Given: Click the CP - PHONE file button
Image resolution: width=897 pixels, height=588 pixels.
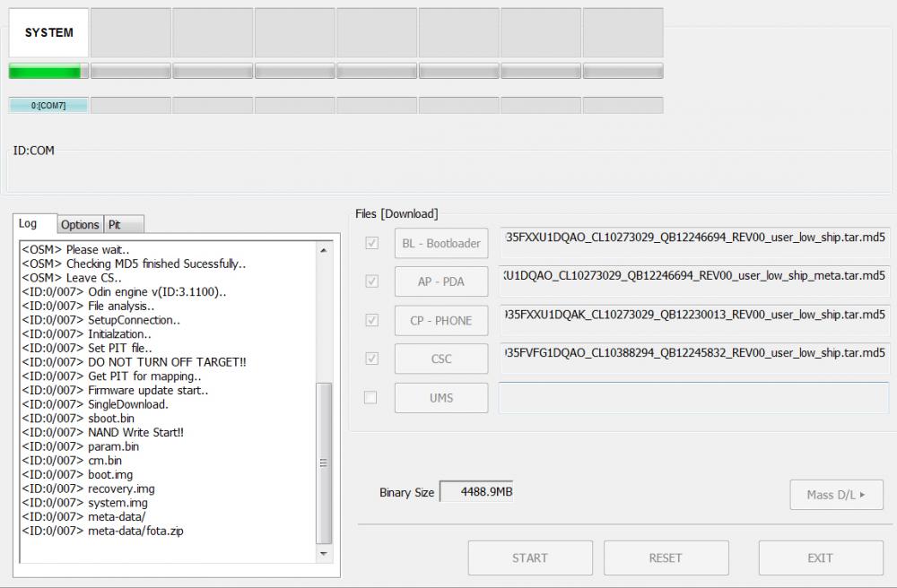Looking at the screenshot, I should [441, 320].
